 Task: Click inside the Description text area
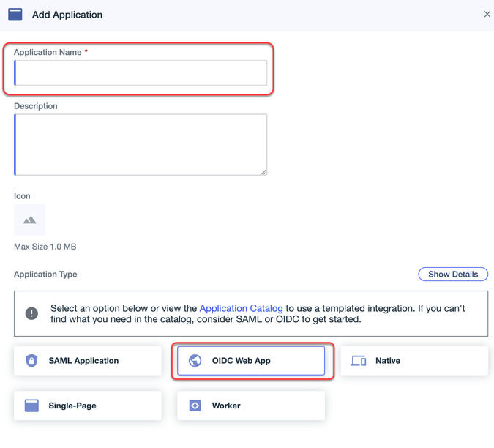point(141,144)
